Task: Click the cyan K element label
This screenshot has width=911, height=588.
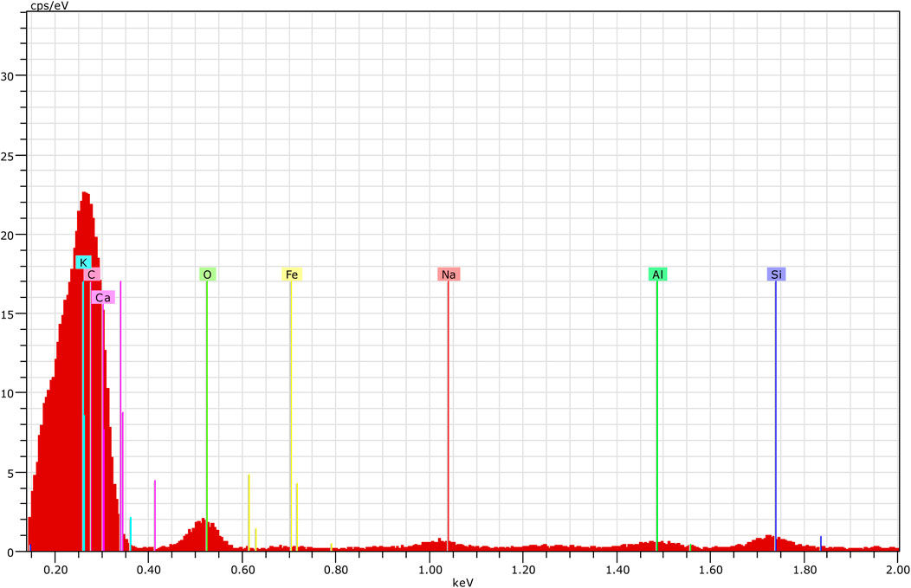Action: [83, 262]
